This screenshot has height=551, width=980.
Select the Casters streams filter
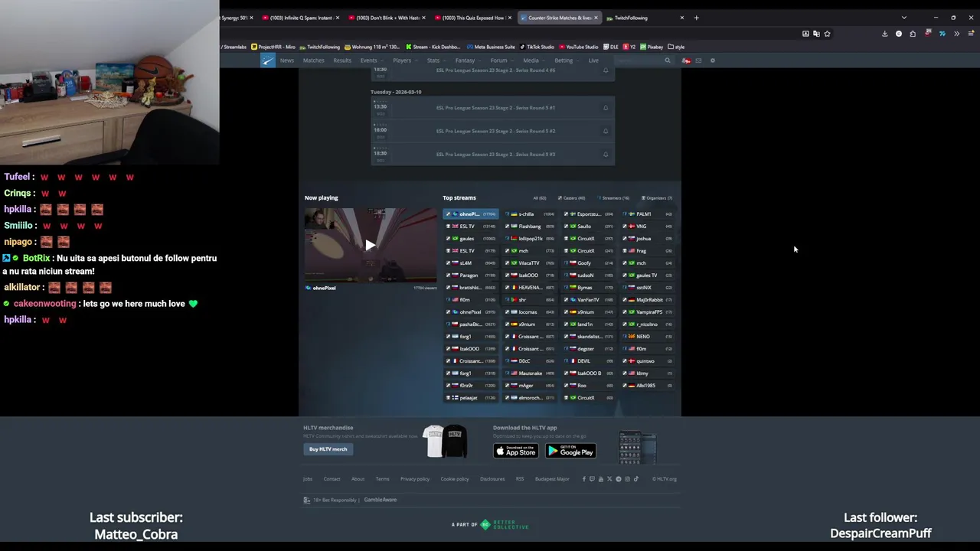click(571, 198)
